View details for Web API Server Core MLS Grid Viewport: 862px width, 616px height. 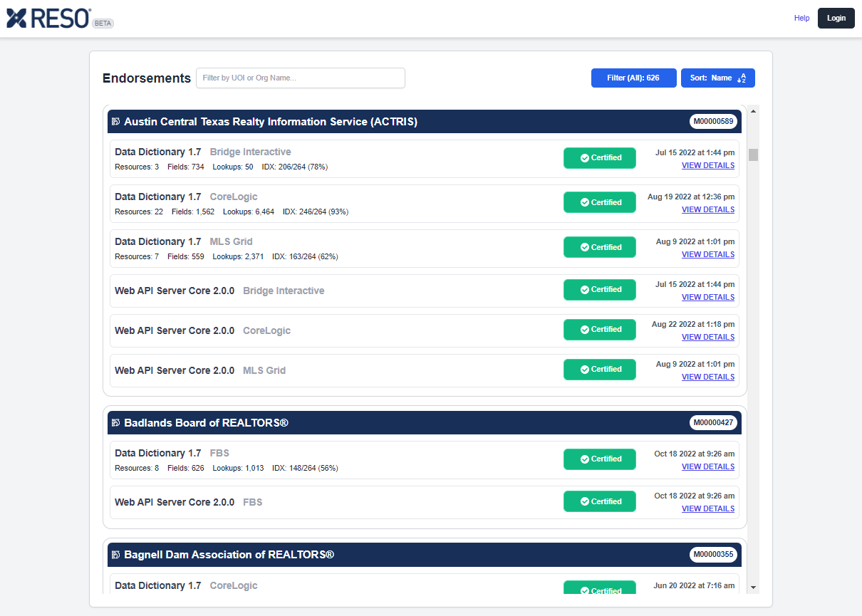(x=708, y=377)
